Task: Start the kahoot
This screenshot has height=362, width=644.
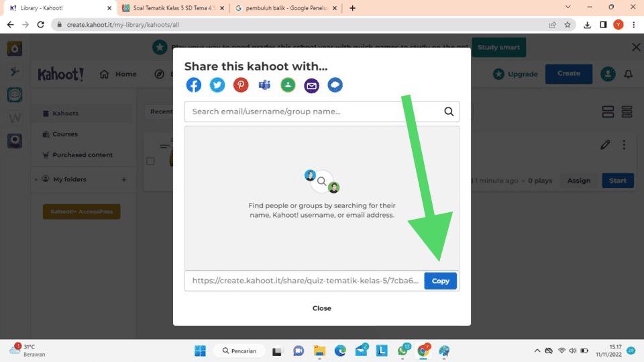Action: [x=618, y=181]
